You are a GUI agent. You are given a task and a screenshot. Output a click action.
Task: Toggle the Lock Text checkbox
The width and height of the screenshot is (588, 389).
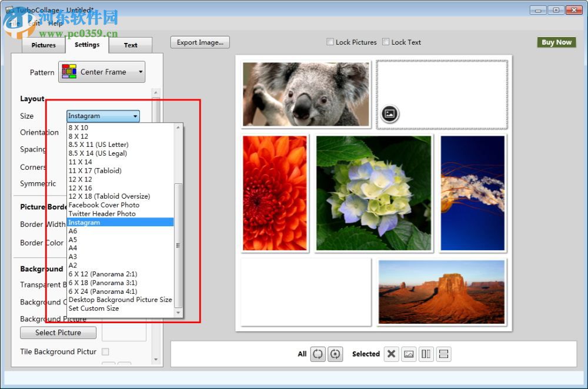click(x=386, y=42)
